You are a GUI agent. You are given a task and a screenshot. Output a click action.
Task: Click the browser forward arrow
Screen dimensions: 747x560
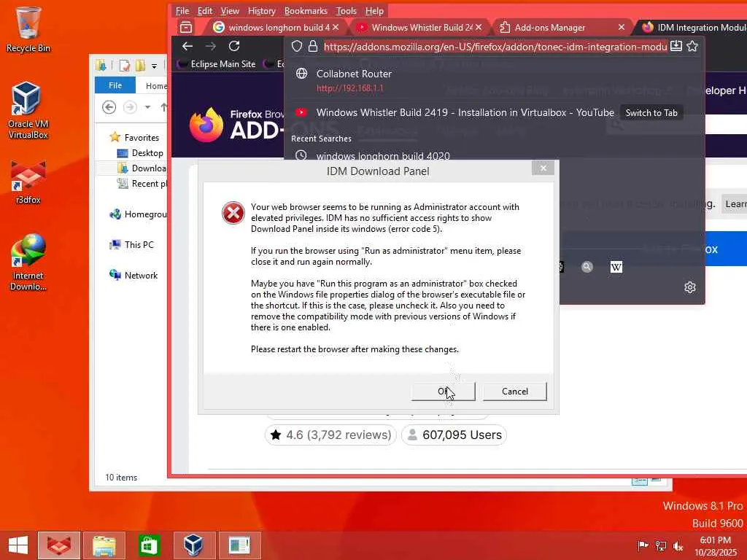[x=211, y=46]
